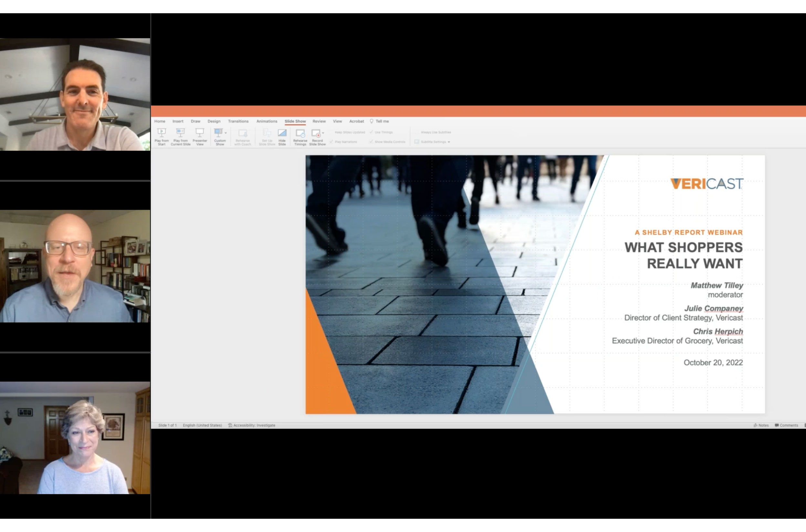This screenshot has width=806, height=532.
Task: Toggle Always Use Subtitles checkbox
Action: click(x=417, y=132)
